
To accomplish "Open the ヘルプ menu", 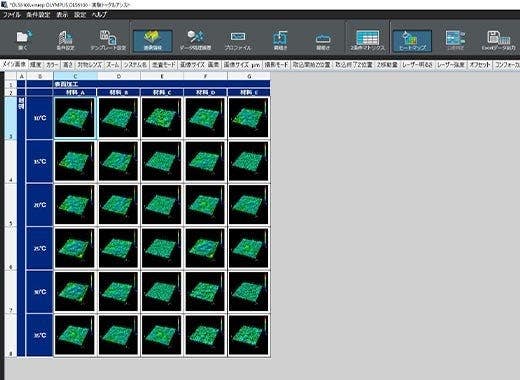I will click(x=99, y=15).
